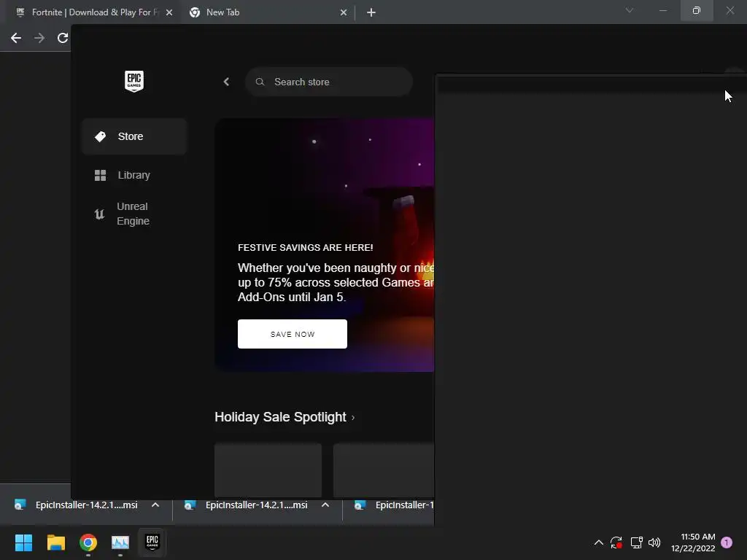This screenshot has width=747, height=560.
Task: Click FESTIVE SAVINGS ARE HERE heading
Action: (306, 248)
